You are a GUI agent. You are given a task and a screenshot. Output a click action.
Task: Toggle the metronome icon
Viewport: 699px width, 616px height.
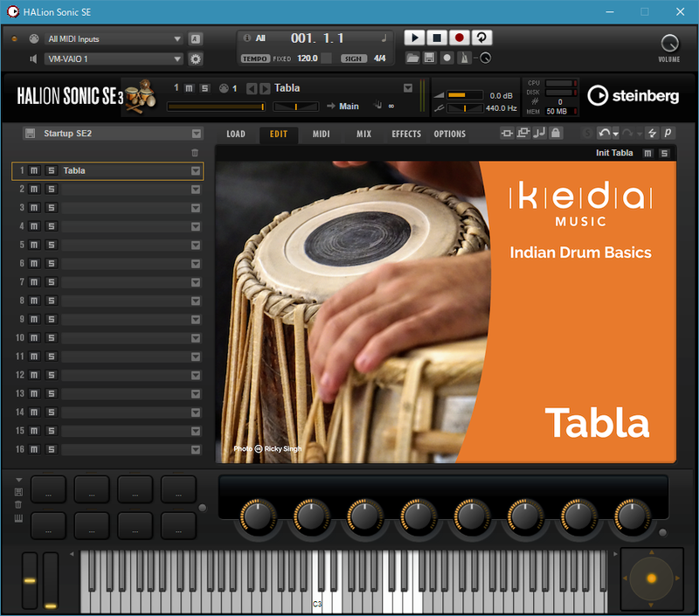[464, 58]
